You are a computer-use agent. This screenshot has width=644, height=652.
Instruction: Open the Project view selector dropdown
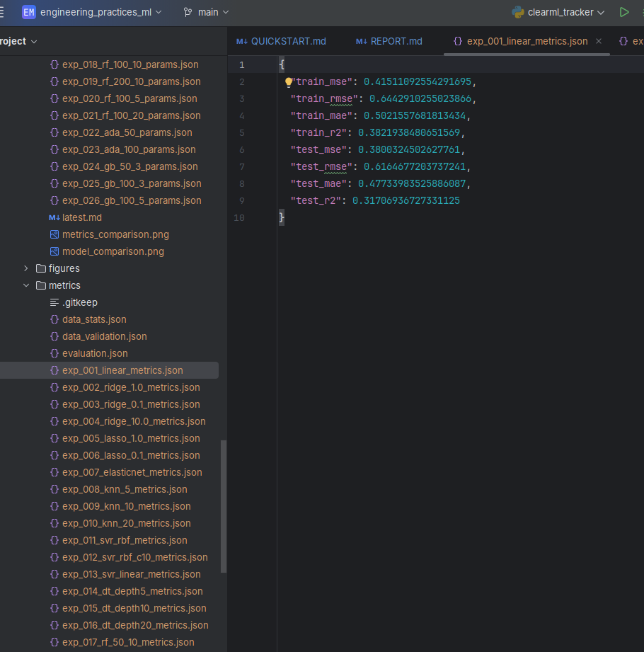(18, 41)
